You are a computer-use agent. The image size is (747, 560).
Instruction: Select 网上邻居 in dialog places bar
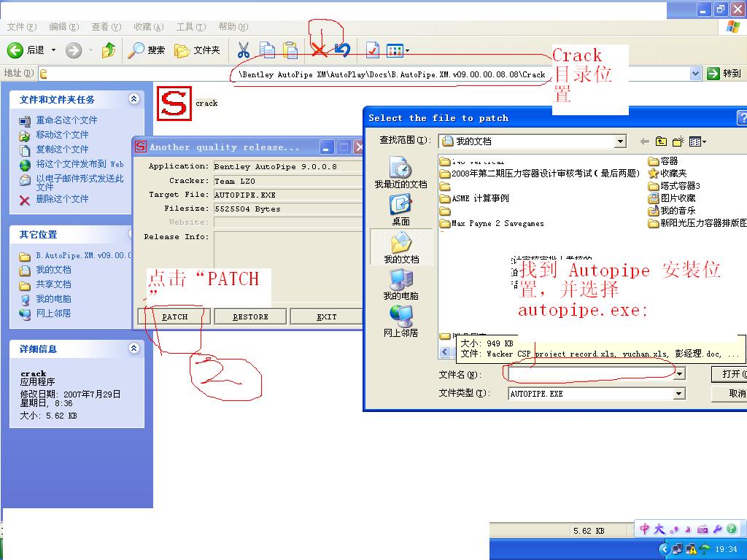coord(400,322)
